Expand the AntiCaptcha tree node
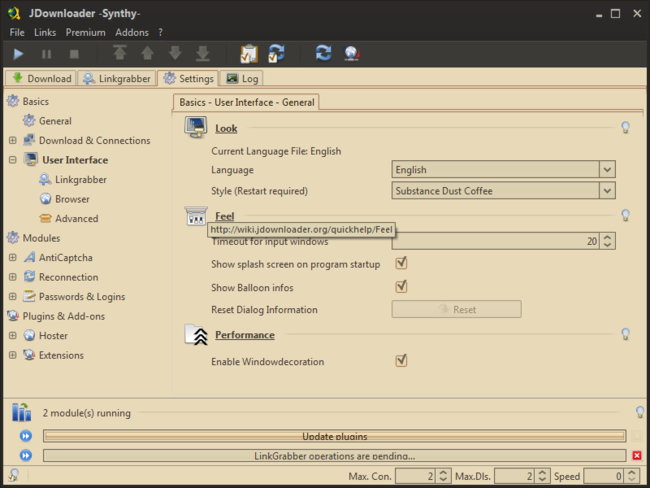The height and width of the screenshot is (488, 650). (13, 257)
